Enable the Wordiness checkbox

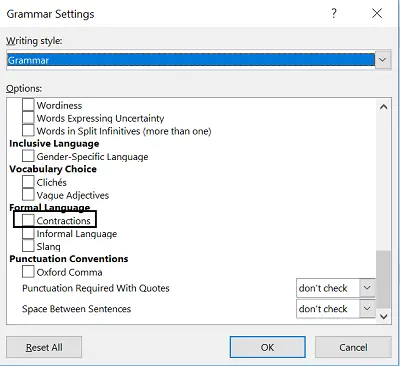click(x=28, y=105)
